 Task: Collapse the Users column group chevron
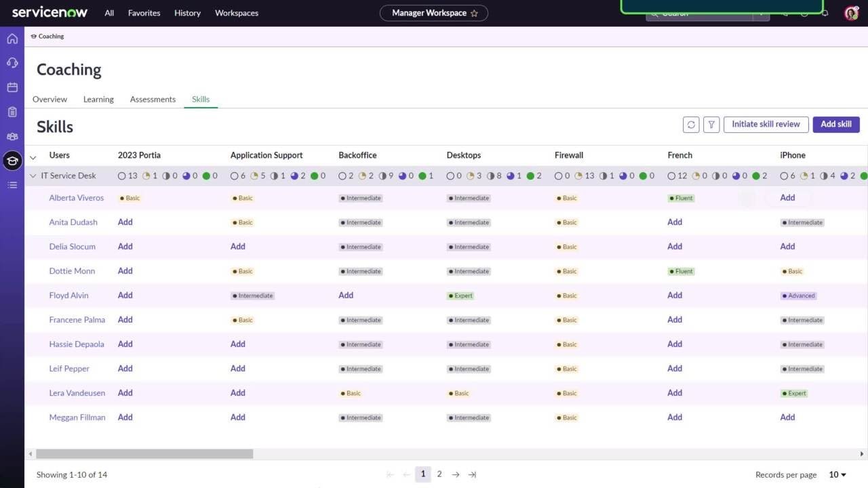click(x=33, y=157)
